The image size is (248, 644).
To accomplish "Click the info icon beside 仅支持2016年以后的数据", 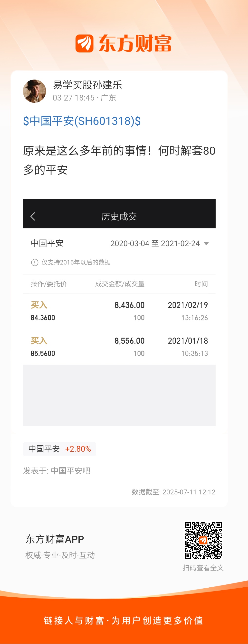I will point(34,263).
